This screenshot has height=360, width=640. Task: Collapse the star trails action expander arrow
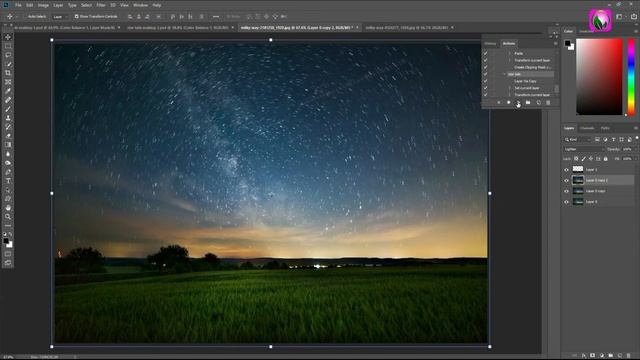504,74
